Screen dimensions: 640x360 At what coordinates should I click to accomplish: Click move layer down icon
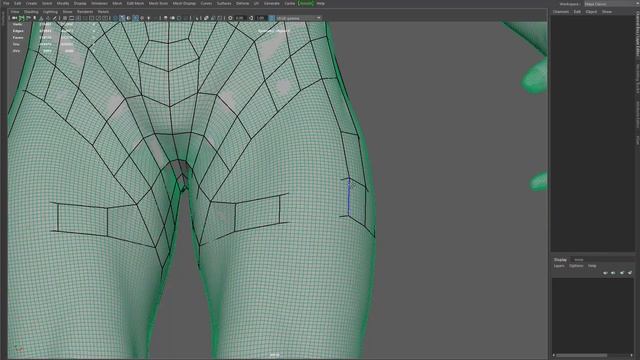[x=613, y=273]
